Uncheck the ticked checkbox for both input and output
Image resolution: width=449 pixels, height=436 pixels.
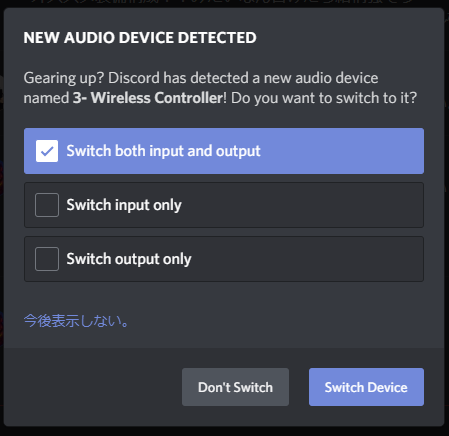point(47,151)
